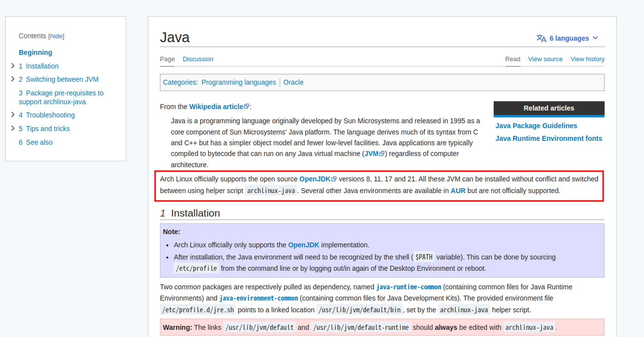644x337 pixels.
Task: Open the java-runtime-common package link
Action: point(408,287)
